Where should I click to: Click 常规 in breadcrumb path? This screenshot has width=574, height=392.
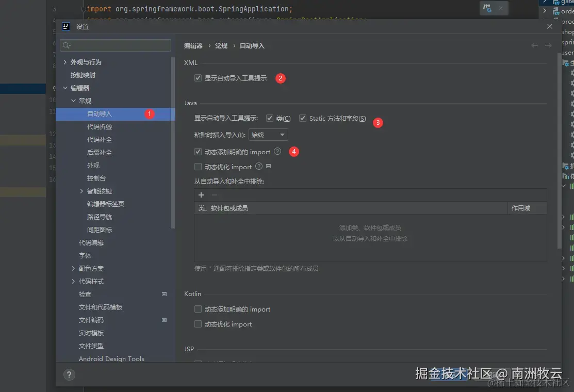pos(221,46)
